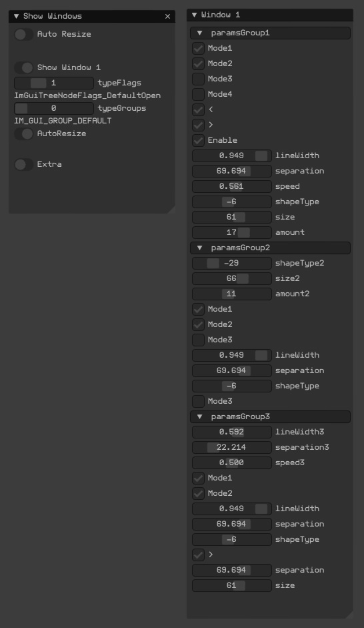The width and height of the screenshot is (364, 628).
Task: Collapse the Show Windows panel triangle
Action: click(x=17, y=16)
